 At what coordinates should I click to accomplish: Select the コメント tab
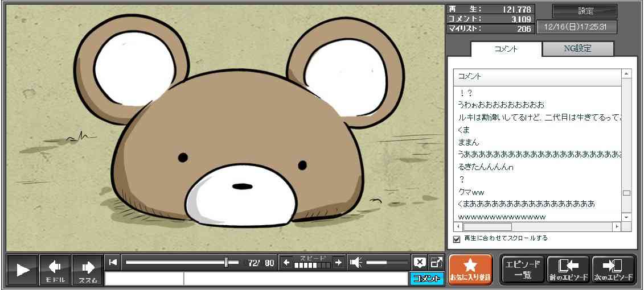(x=506, y=49)
